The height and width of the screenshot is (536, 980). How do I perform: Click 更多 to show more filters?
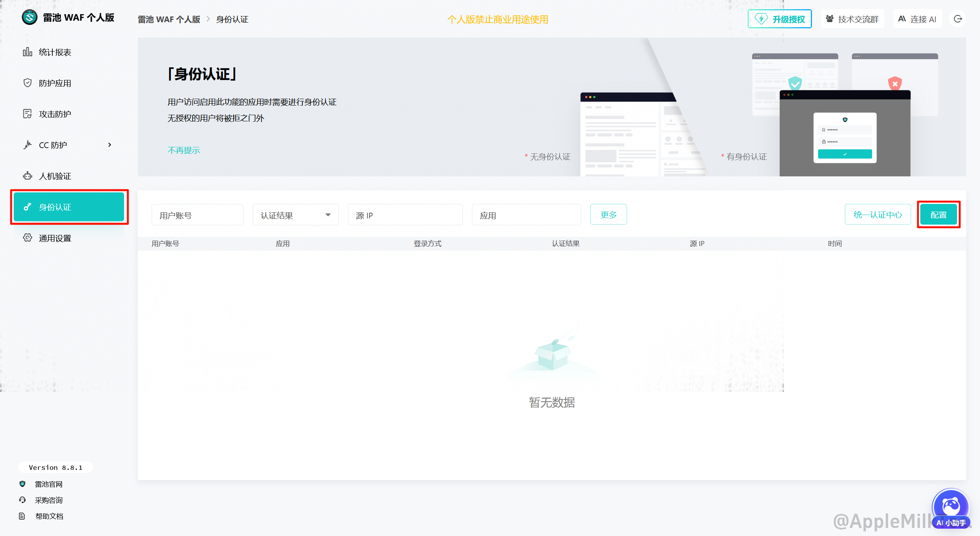(x=608, y=215)
